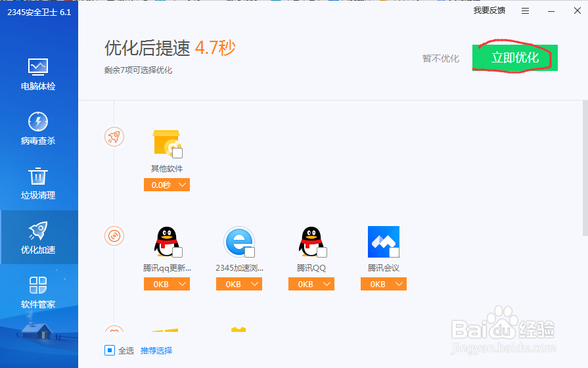The height and width of the screenshot is (368, 588).
Task: Click the spiral disc category icon
Action: click(x=114, y=236)
